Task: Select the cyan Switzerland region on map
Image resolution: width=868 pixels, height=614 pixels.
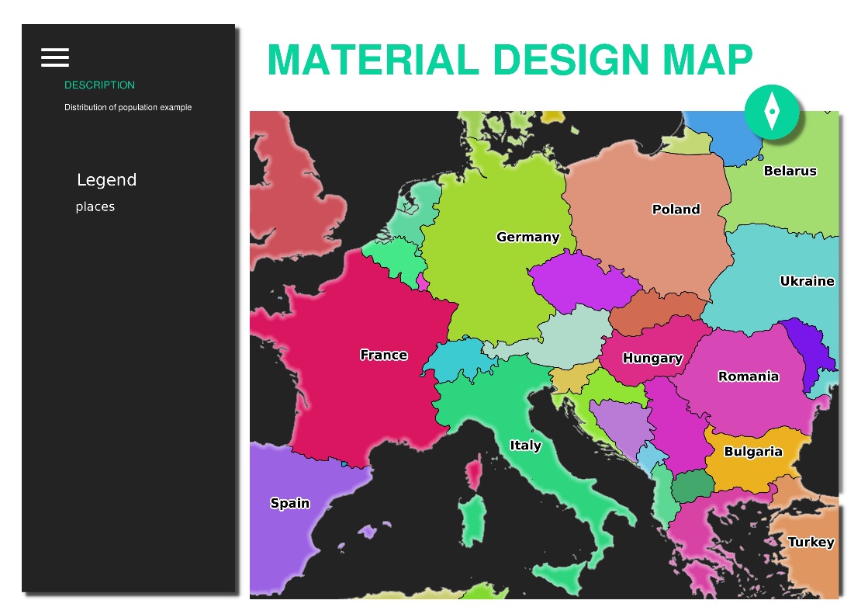Action: (x=450, y=359)
